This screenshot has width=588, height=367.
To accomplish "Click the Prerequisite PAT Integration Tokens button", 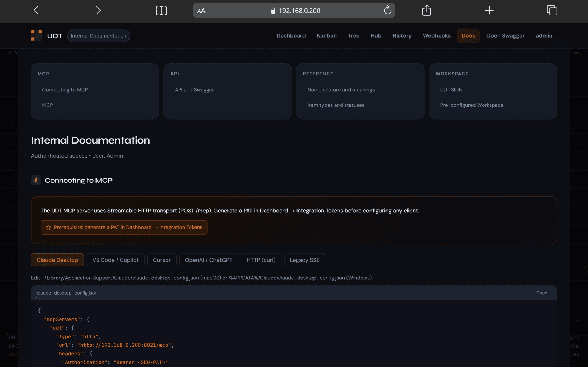I will click(124, 227).
